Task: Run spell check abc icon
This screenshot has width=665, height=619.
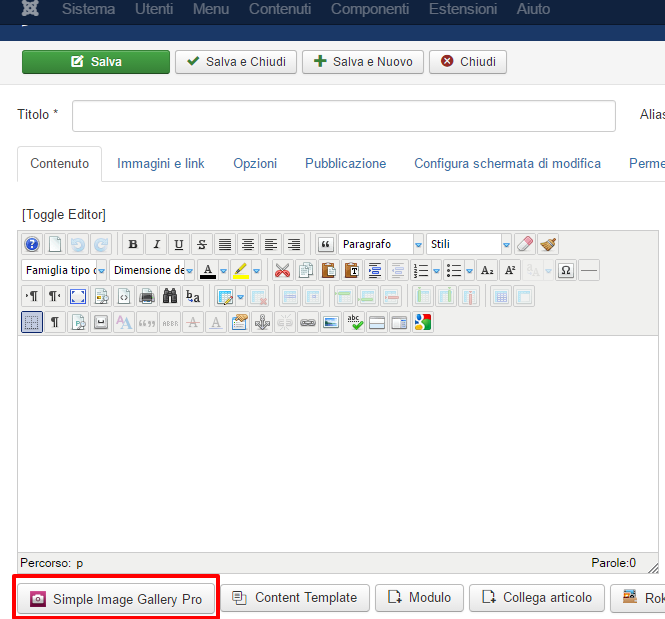Action: point(354,322)
